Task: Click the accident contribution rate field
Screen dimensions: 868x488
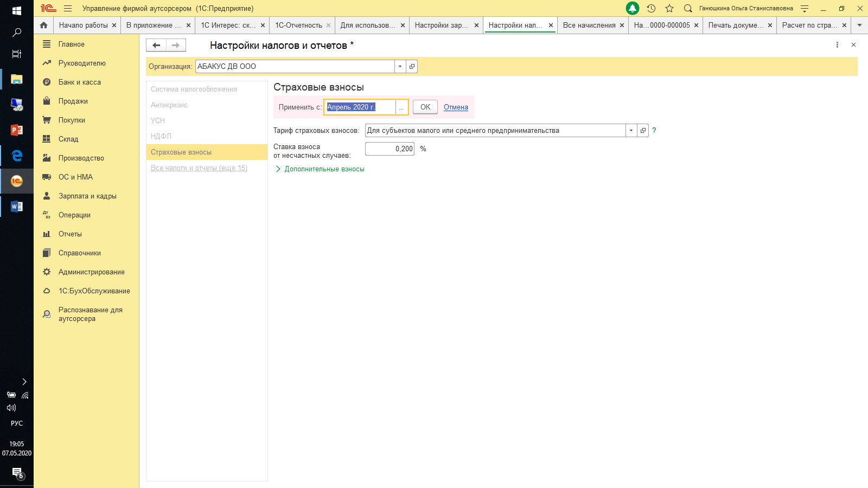Action: pos(390,149)
